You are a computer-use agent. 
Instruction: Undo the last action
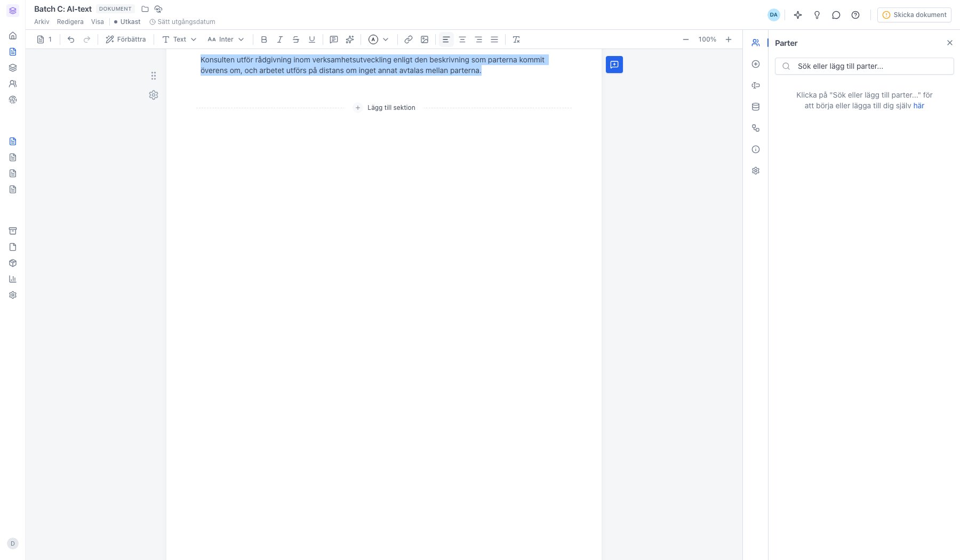(71, 39)
